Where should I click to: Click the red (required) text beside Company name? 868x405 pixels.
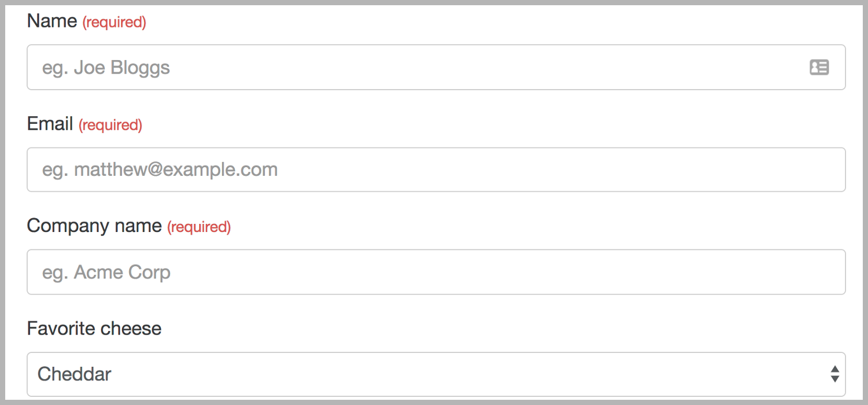(199, 227)
